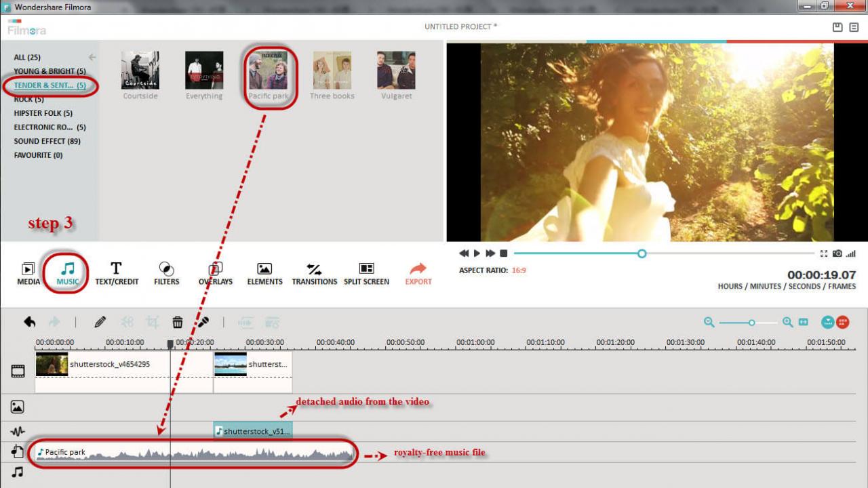Image resolution: width=868 pixels, height=488 pixels.
Task: Enter full-screen preview mode
Action: (x=824, y=253)
